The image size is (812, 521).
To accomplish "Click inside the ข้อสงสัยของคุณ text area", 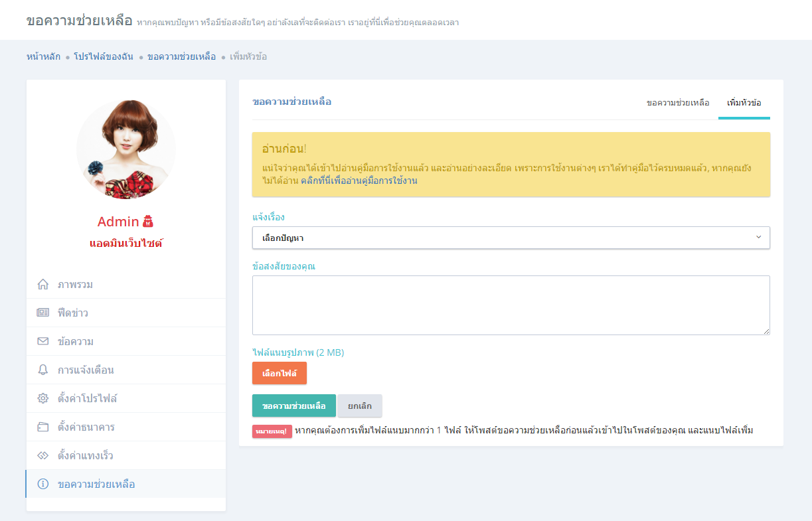I will click(511, 305).
